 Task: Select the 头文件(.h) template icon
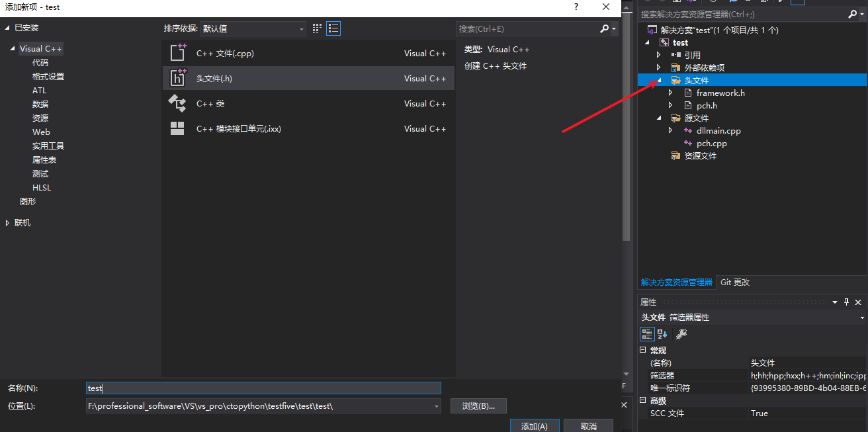178,77
